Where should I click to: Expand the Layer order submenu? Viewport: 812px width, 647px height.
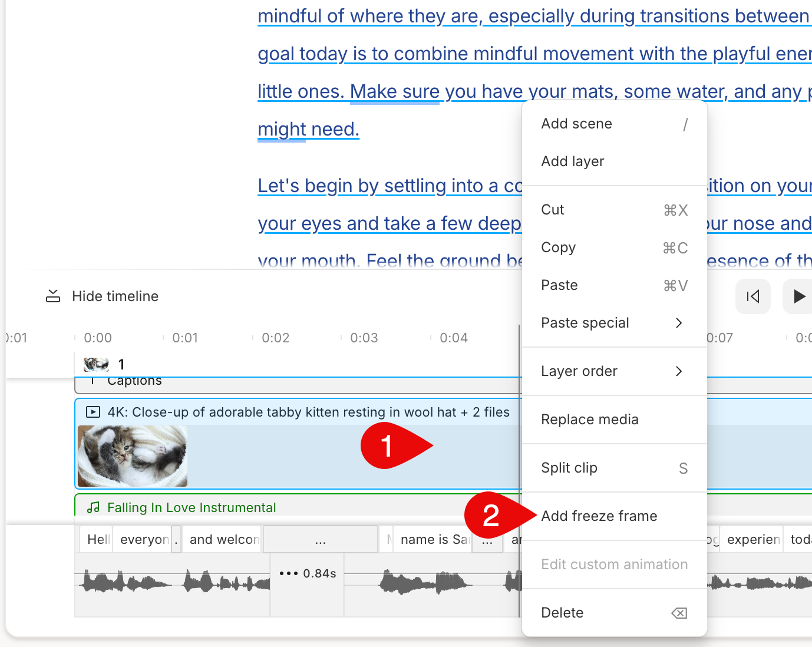tap(678, 371)
